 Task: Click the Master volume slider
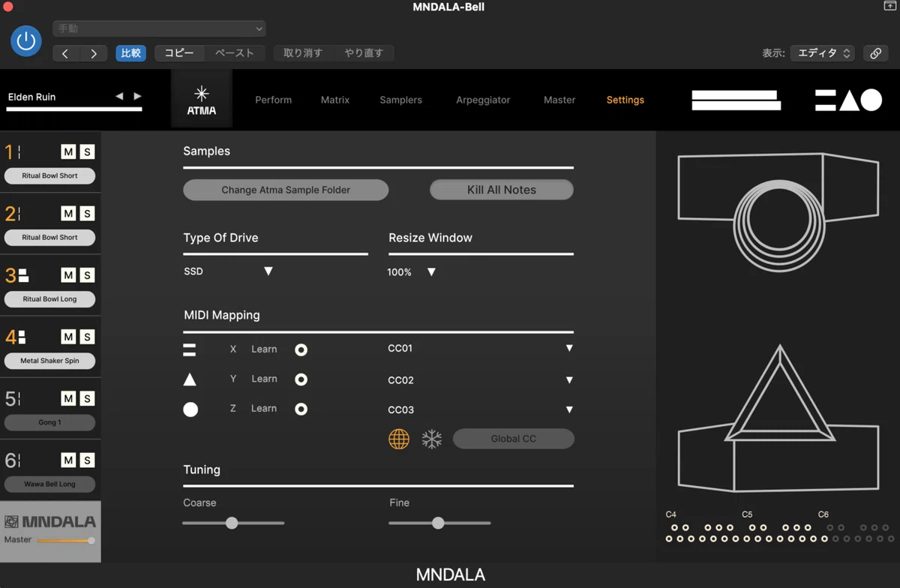(66, 540)
